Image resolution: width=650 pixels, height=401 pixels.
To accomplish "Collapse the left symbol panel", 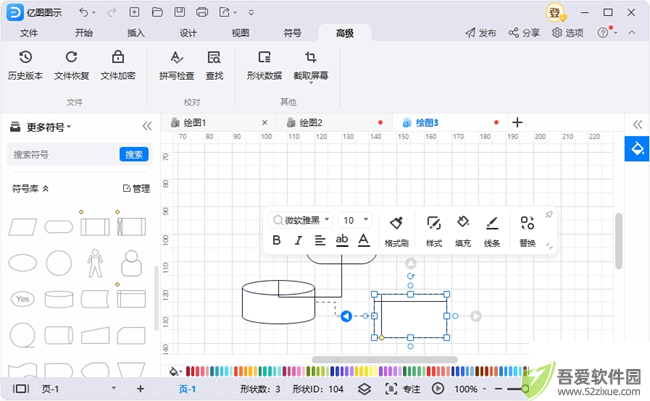I will [x=147, y=126].
